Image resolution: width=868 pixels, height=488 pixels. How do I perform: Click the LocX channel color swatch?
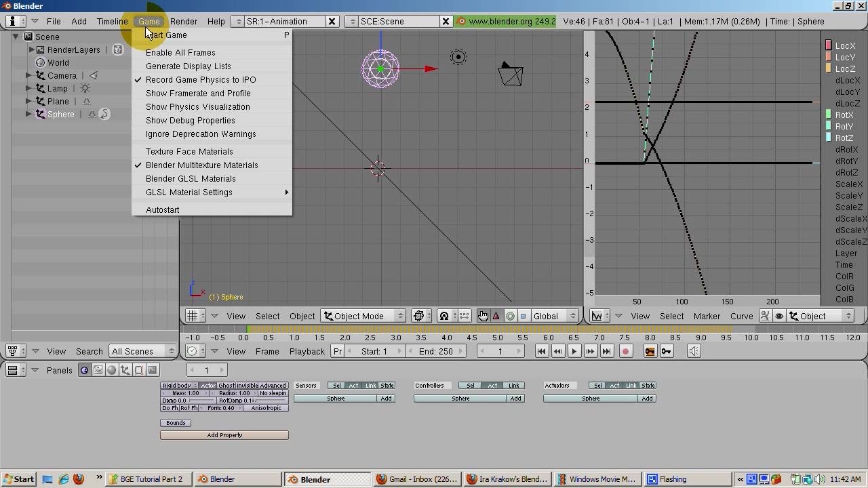(829, 45)
